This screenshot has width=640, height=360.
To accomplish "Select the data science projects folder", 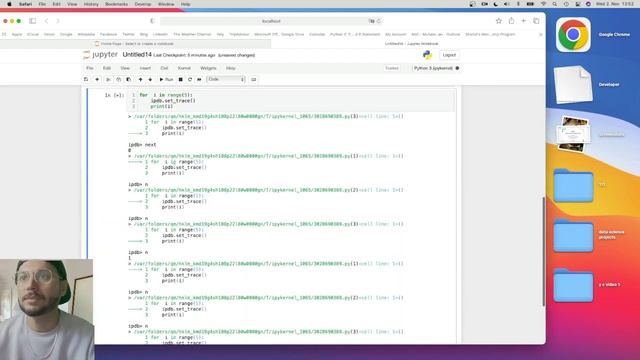I will tap(573, 235).
